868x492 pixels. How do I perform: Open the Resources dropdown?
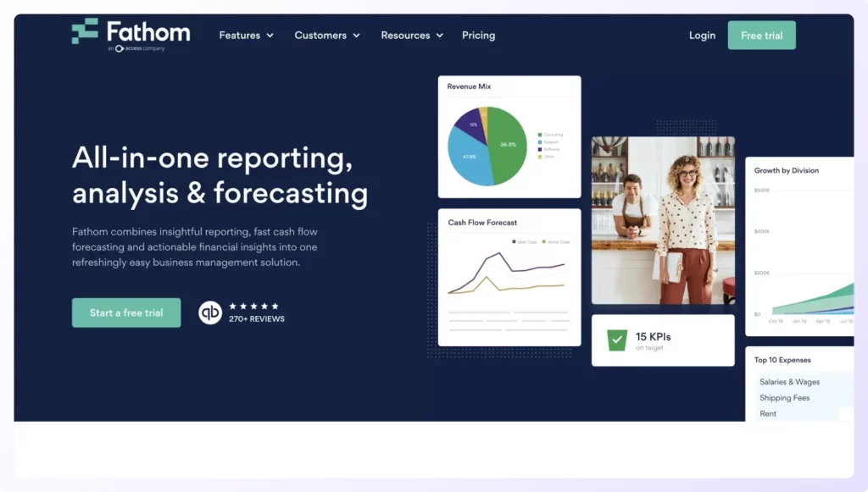(x=412, y=36)
